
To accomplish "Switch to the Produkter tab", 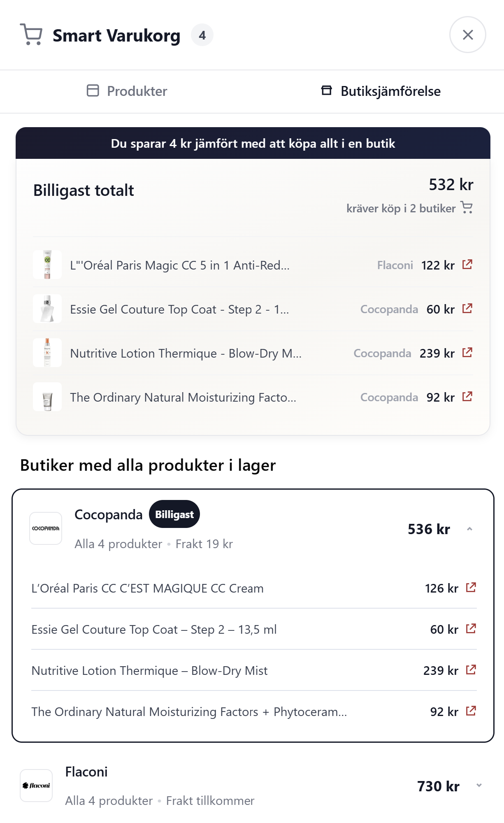I will (127, 91).
